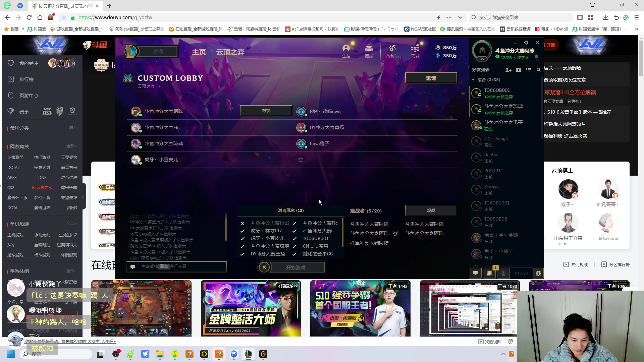Open friend search via the magnifier icon
Screen dimensions: 644x362
pos(538,70)
